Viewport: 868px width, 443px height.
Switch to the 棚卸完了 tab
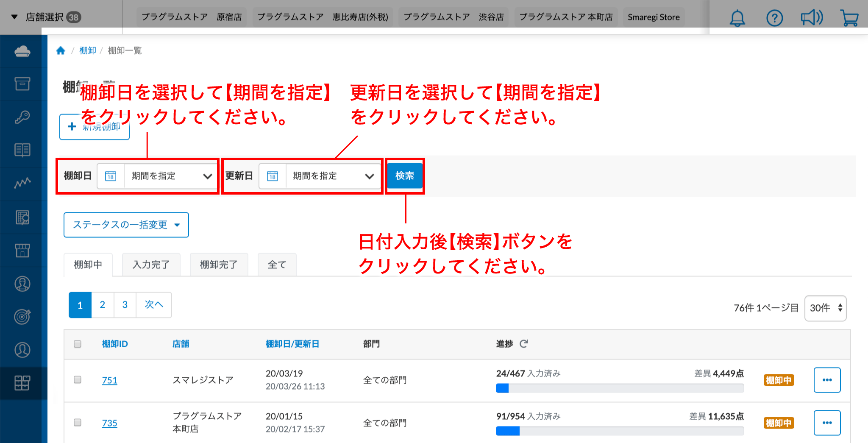219,265
